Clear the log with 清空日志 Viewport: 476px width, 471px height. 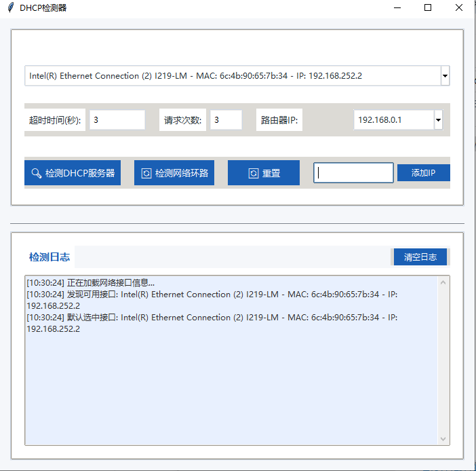[x=420, y=257]
